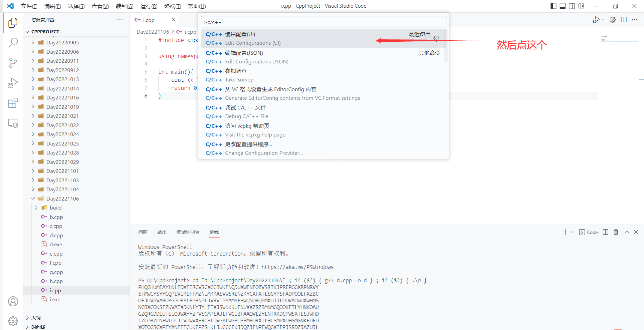The height and width of the screenshot is (330, 644).
Task: Open Explorer panel more actions ellipsis
Action: [x=120, y=20]
